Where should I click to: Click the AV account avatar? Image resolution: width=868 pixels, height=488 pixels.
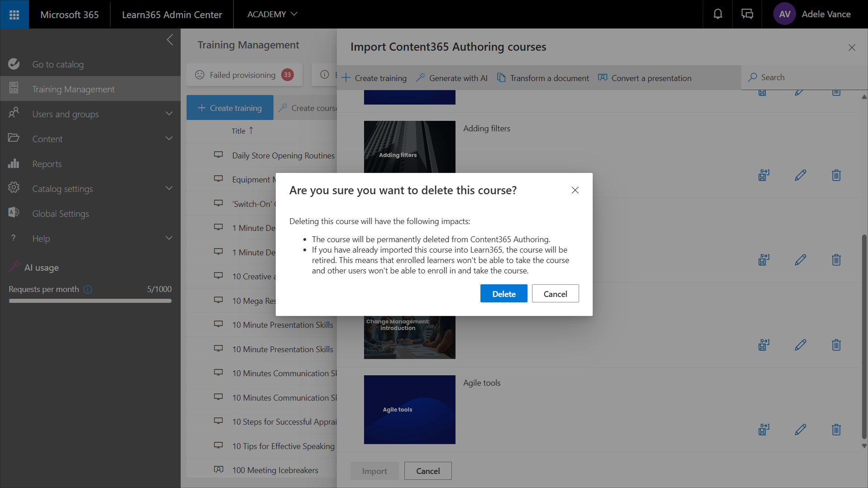point(785,14)
